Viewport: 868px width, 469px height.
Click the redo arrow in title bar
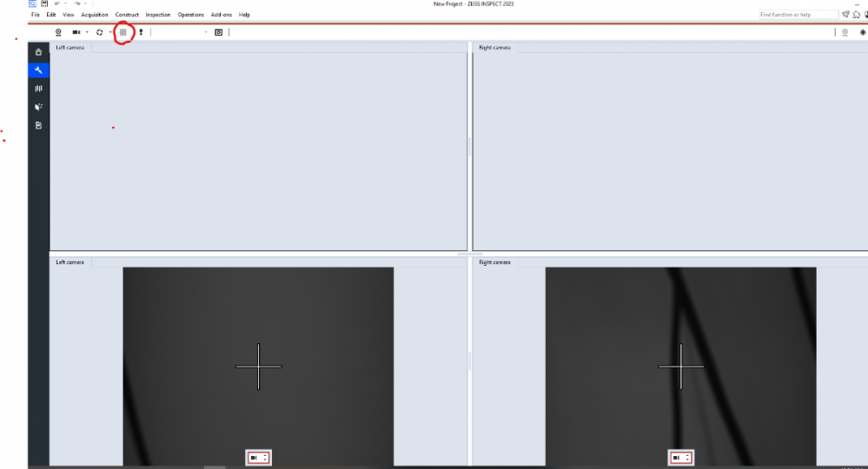(x=77, y=3)
